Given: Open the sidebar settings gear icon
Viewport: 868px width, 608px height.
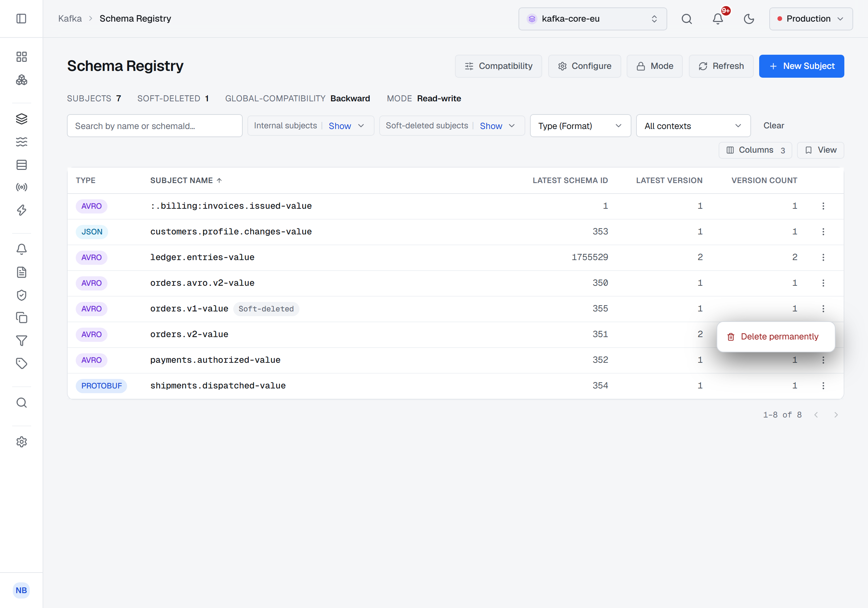Looking at the screenshot, I should [22, 442].
